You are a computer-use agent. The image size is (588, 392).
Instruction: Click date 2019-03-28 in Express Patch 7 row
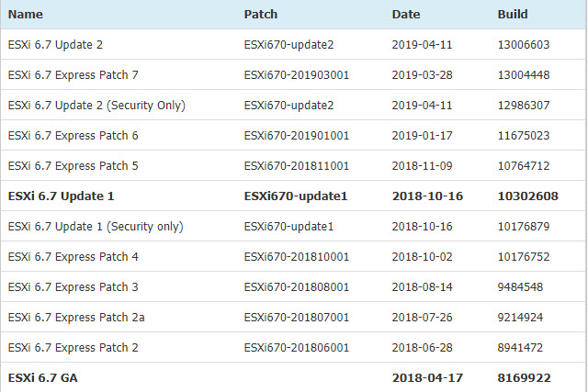423,75
